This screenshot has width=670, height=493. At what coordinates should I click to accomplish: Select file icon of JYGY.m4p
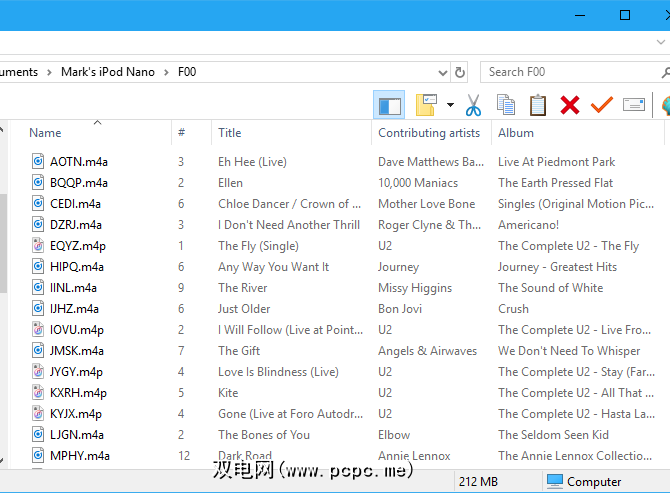pyautogui.click(x=38, y=371)
